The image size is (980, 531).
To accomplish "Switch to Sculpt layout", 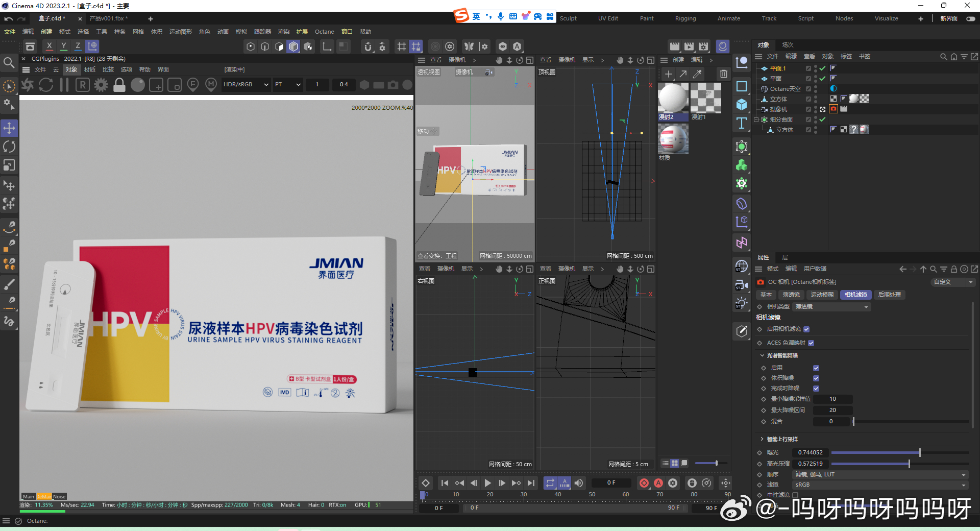I will tap(568, 18).
